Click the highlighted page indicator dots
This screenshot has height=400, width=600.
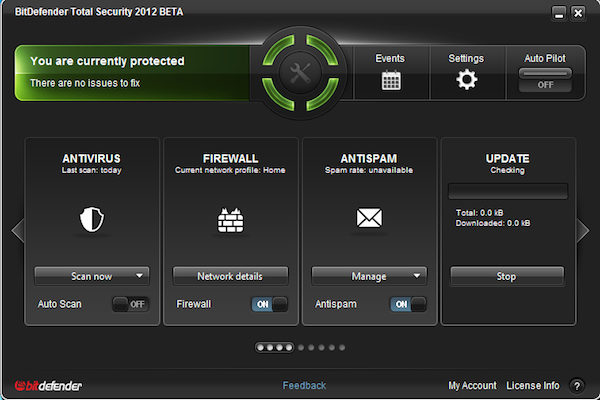(x=274, y=348)
